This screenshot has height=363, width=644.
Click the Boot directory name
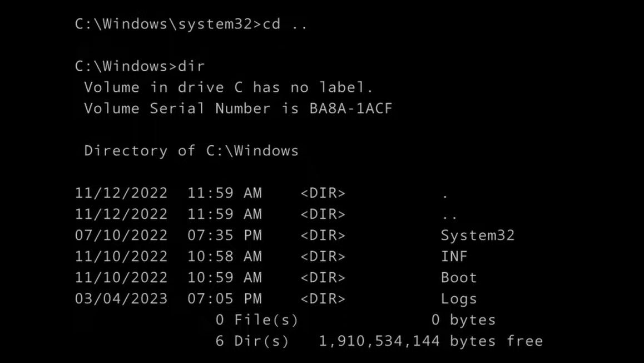pyautogui.click(x=458, y=278)
